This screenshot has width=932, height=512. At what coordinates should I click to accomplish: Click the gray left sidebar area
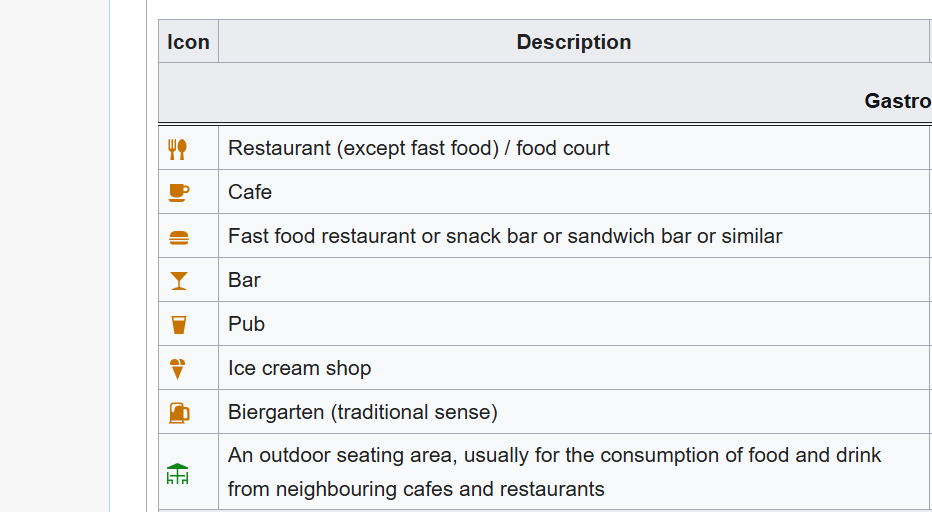[x=54, y=256]
